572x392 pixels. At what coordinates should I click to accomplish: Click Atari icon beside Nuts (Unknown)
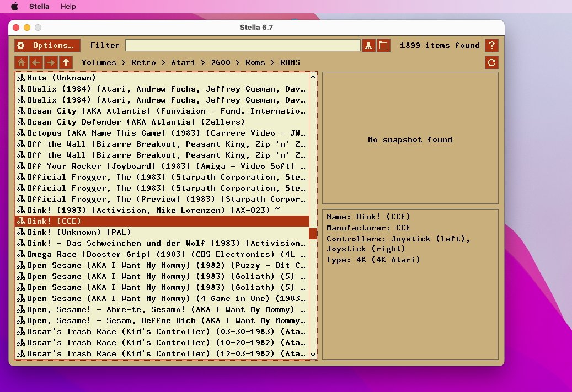[21, 78]
